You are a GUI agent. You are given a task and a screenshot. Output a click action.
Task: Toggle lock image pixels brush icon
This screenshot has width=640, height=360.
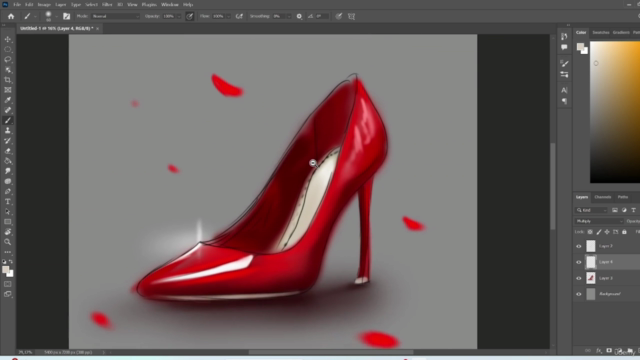click(598, 232)
